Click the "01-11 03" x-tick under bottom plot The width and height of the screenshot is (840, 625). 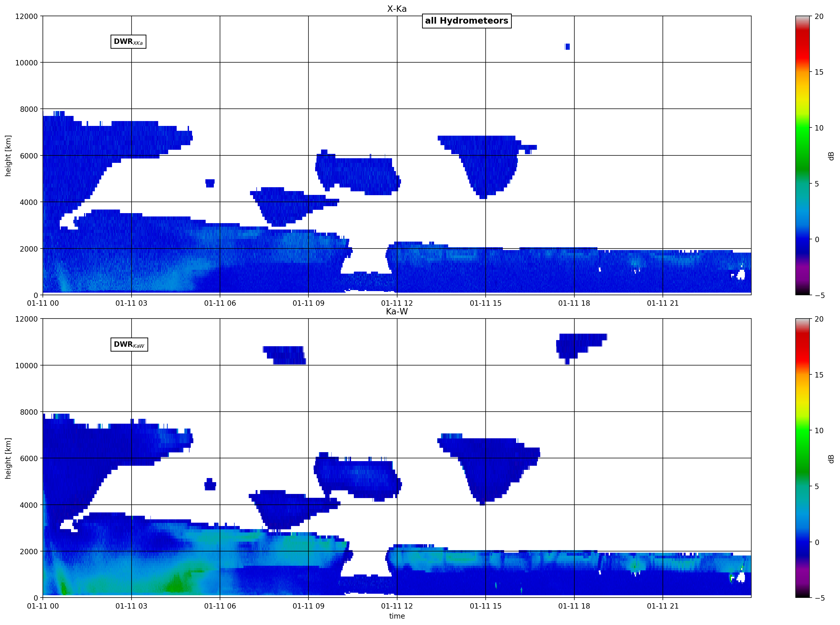pos(131,606)
